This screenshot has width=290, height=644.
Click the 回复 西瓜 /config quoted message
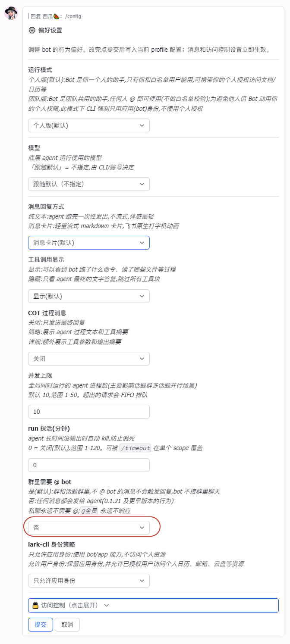[x=55, y=16]
